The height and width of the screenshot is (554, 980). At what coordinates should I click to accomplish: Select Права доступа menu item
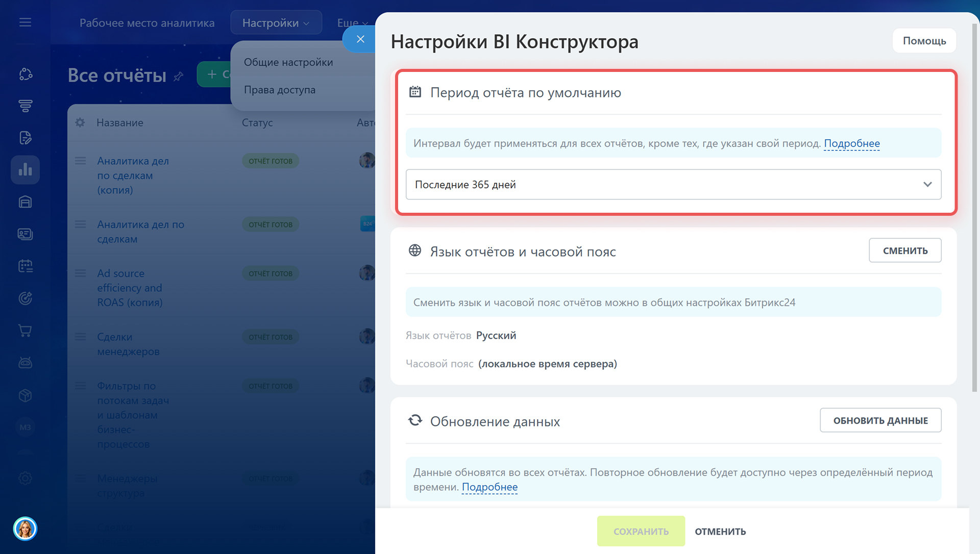click(280, 90)
